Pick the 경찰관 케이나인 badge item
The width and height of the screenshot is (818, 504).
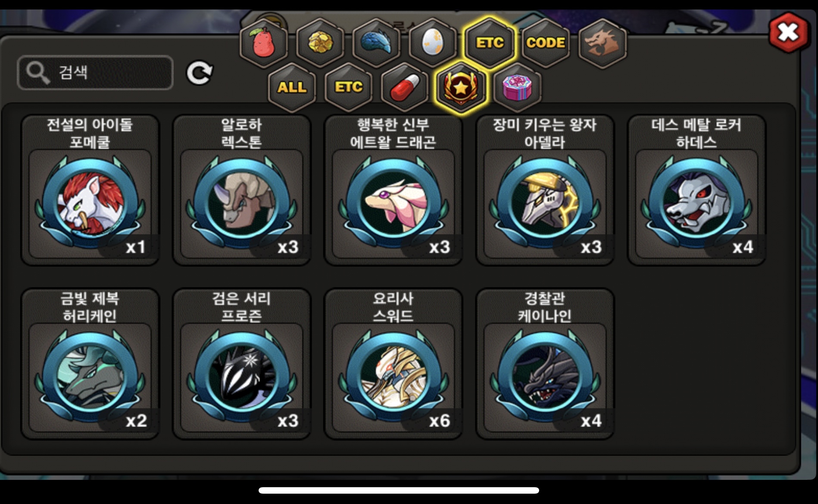(x=545, y=364)
